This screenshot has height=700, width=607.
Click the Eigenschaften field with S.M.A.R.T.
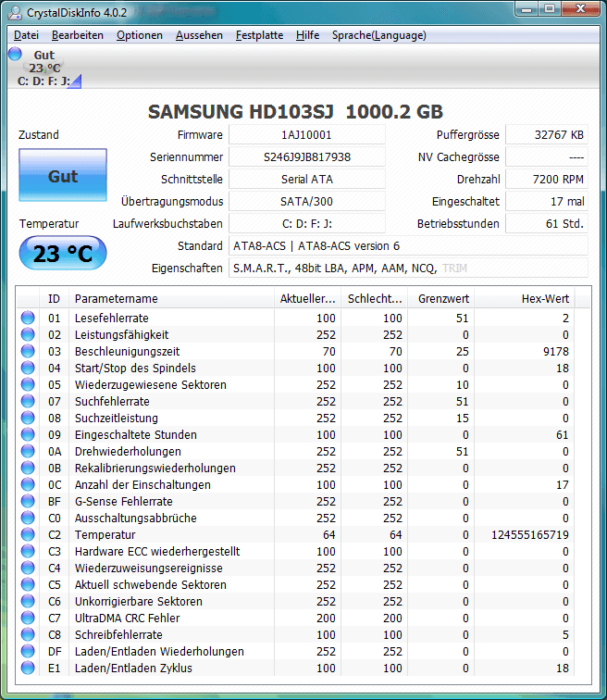click(x=408, y=269)
